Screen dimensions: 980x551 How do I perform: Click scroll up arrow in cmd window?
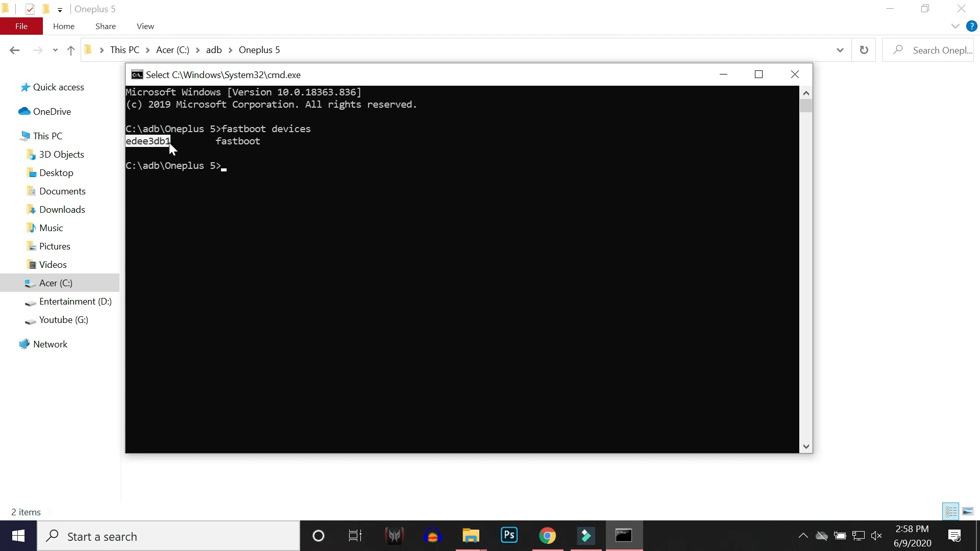coord(806,93)
